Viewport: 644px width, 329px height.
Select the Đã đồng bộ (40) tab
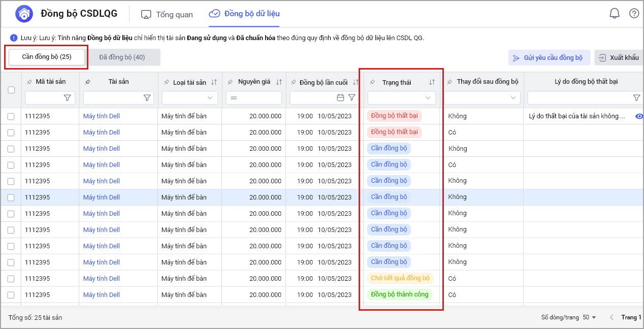click(x=122, y=57)
